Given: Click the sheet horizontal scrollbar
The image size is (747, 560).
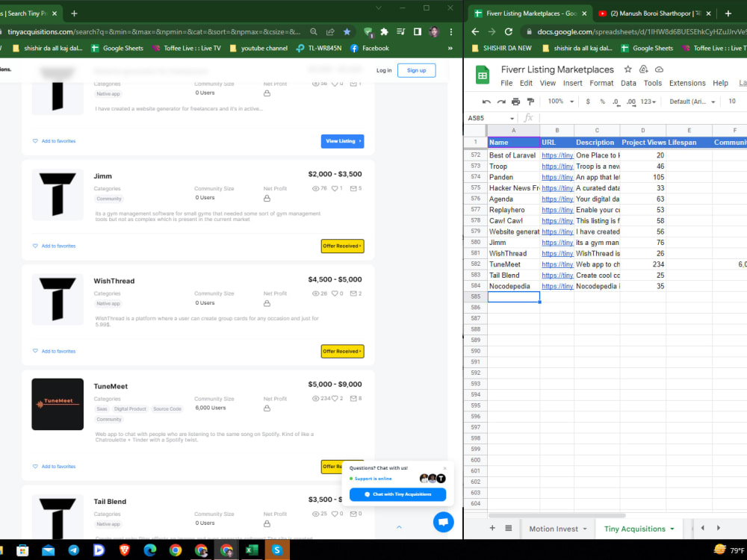Looking at the screenshot, I should click(x=557, y=516).
